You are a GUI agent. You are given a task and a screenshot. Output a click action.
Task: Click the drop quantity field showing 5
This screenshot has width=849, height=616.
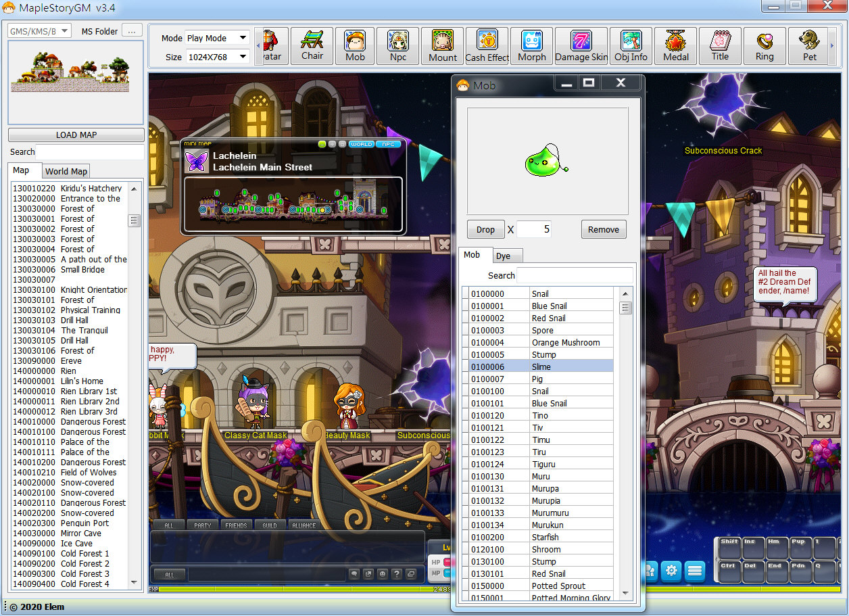point(535,229)
